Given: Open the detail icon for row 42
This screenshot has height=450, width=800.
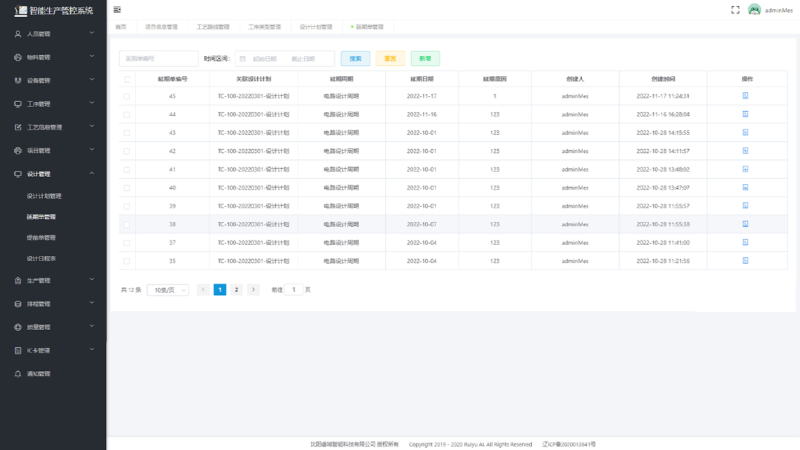Looking at the screenshot, I should pyautogui.click(x=746, y=151).
